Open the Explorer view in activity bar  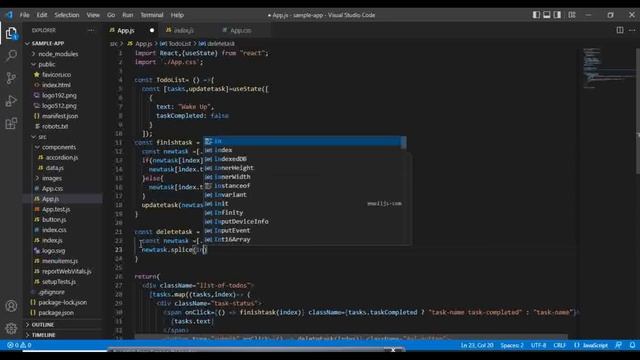11,34
